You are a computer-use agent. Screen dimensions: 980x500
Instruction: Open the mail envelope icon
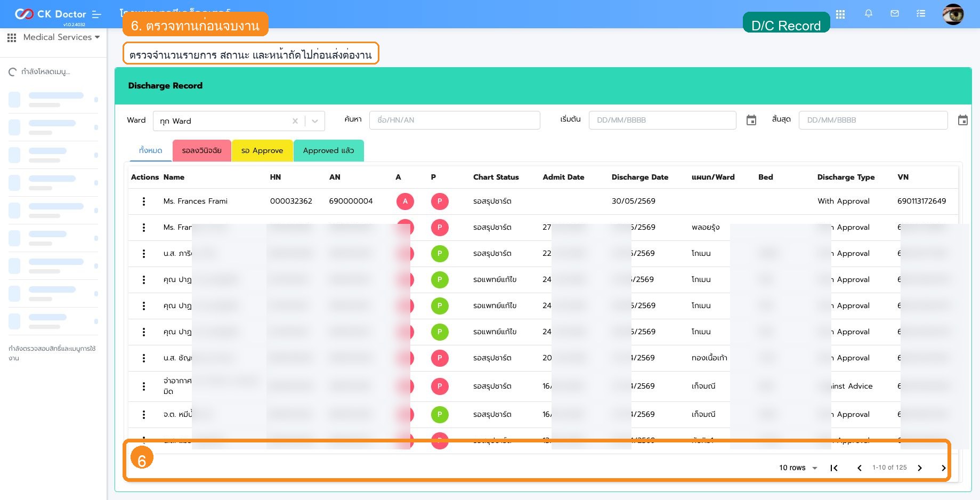click(895, 14)
